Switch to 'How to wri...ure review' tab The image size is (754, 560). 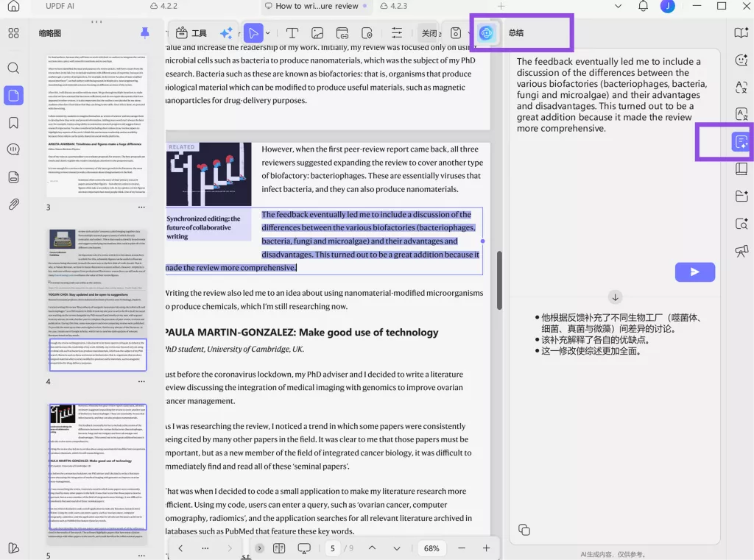point(317,6)
